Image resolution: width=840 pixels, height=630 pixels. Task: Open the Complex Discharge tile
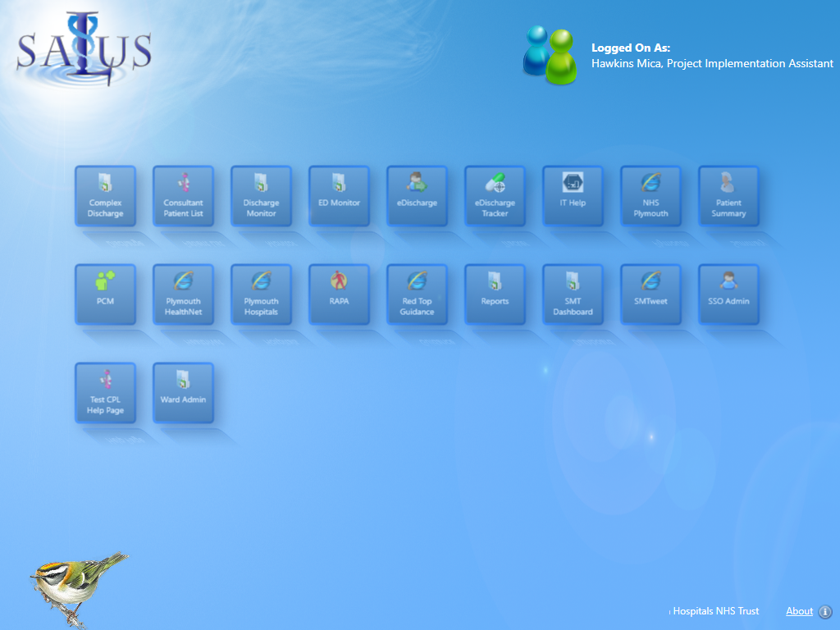tap(105, 196)
